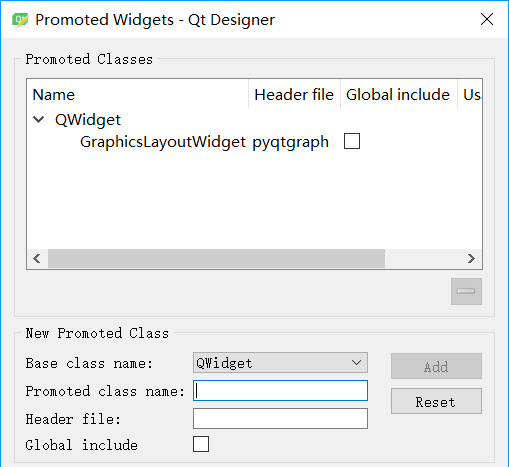This screenshot has width=509, height=467.
Task: Click the Reset button
Action: pyautogui.click(x=436, y=401)
